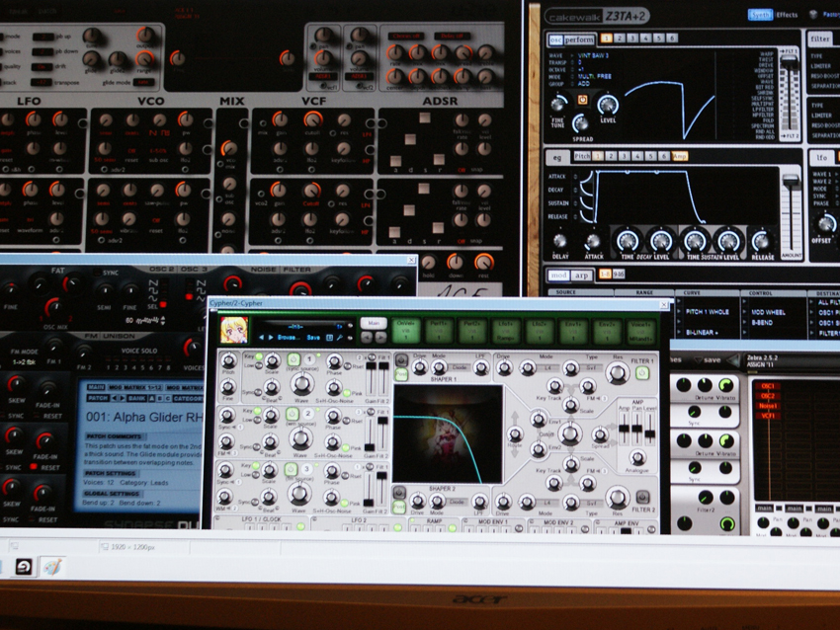
Task: Open the wrench settings icon in Cypher
Action: [x=339, y=338]
